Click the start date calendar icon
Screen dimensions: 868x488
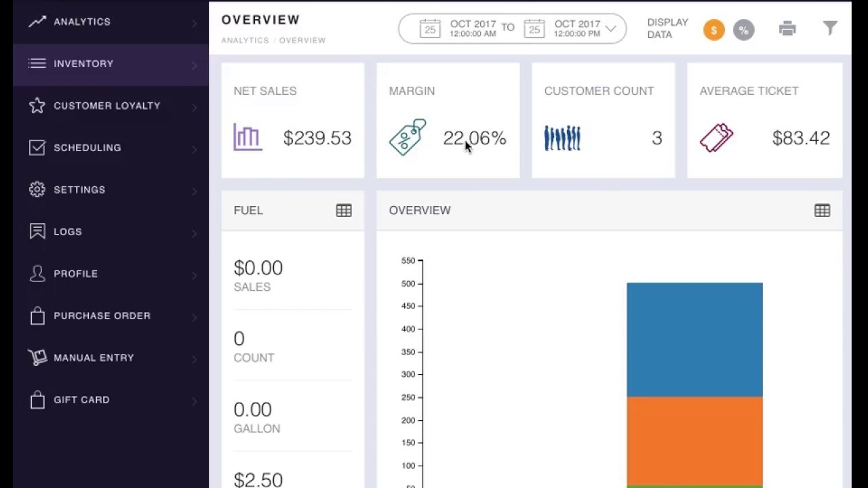(430, 29)
